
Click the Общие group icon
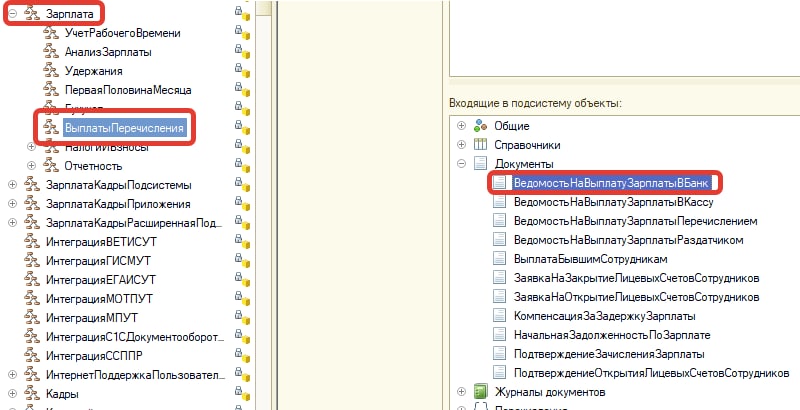(x=480, y=125)
